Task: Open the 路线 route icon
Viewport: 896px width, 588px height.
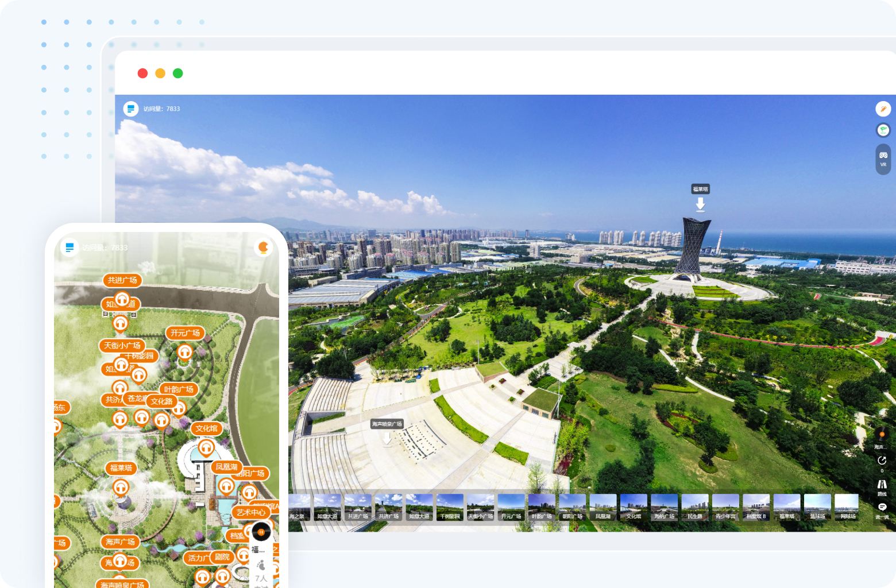Action: click(882, 484)
